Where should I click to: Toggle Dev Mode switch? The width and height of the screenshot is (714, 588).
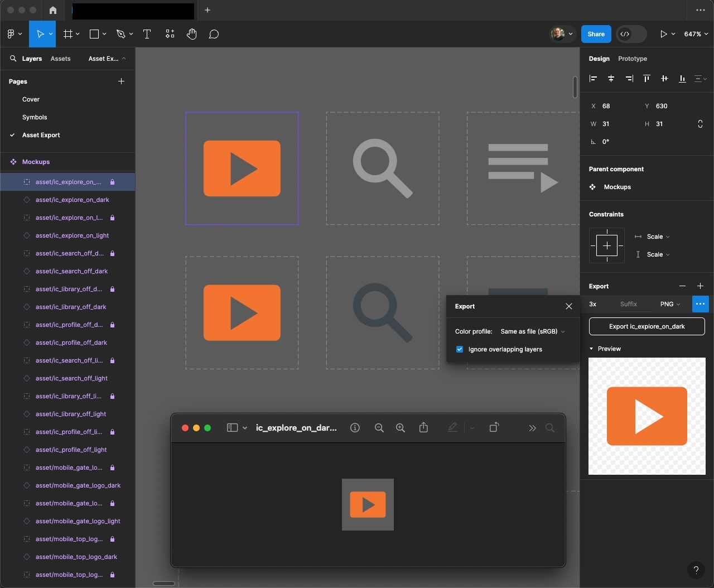click(631, 34)
